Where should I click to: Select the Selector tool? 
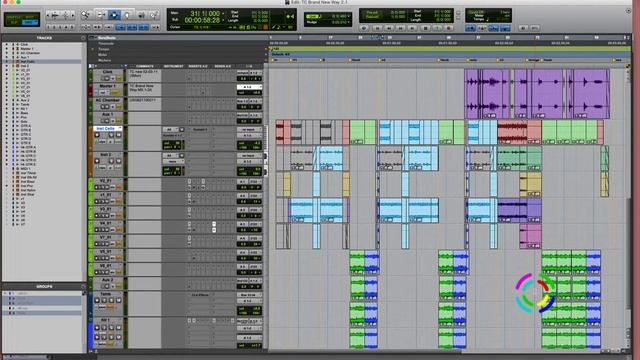tap(114, 15)
